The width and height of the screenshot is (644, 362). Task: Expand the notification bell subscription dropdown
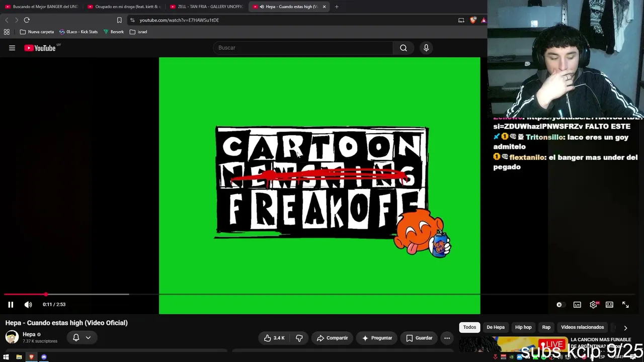pos(82,338)
